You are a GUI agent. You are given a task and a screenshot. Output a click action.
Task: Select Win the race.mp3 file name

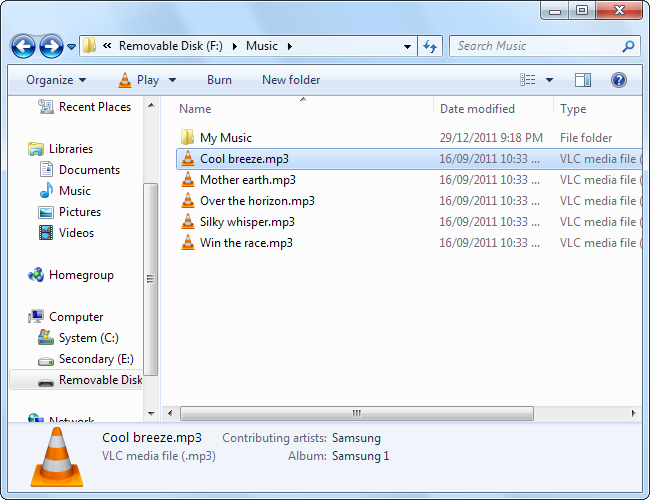(x=246, y=243)
